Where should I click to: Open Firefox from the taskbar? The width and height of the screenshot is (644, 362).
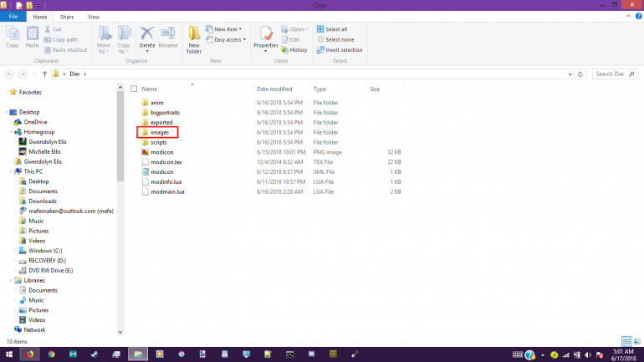[30, 354]
